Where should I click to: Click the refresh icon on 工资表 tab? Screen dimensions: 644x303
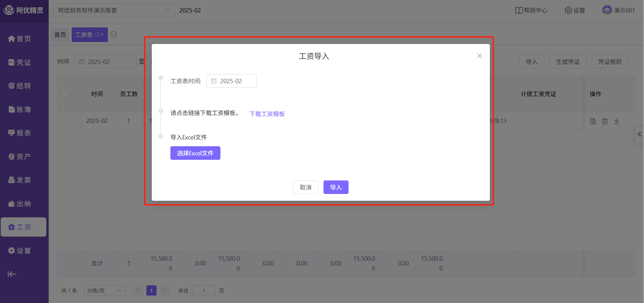pyautogui.click(x=97, y=35)
